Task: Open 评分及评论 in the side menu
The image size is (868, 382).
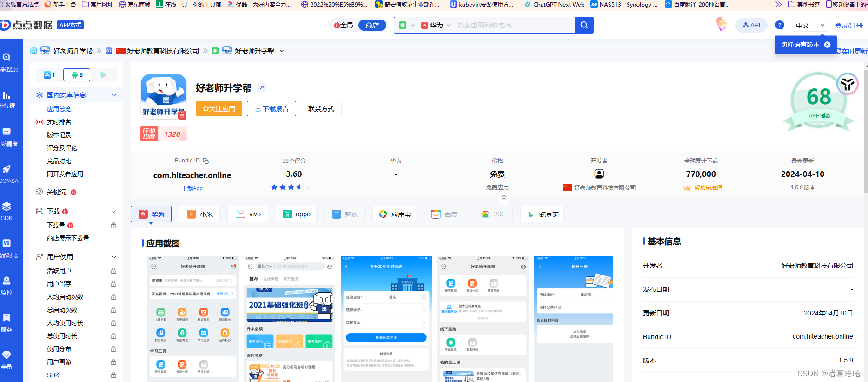Action: point(62,148)
